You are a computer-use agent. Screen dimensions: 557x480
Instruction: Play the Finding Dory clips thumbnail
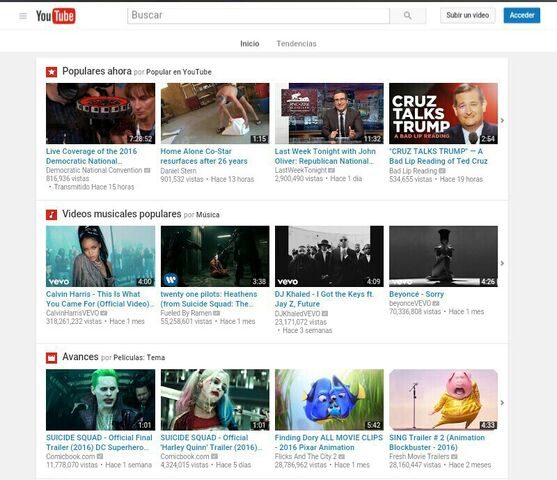(x=329, y=400)
